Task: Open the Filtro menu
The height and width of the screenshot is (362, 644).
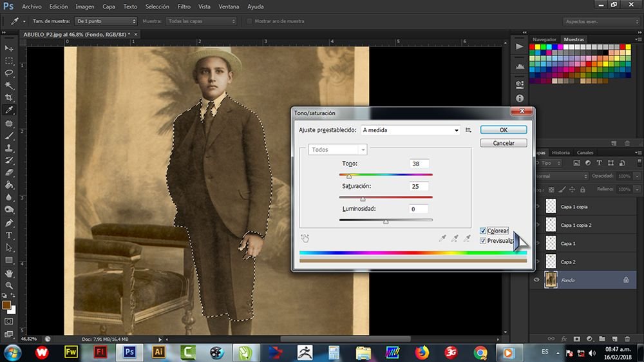Action: tap(184, 6)
